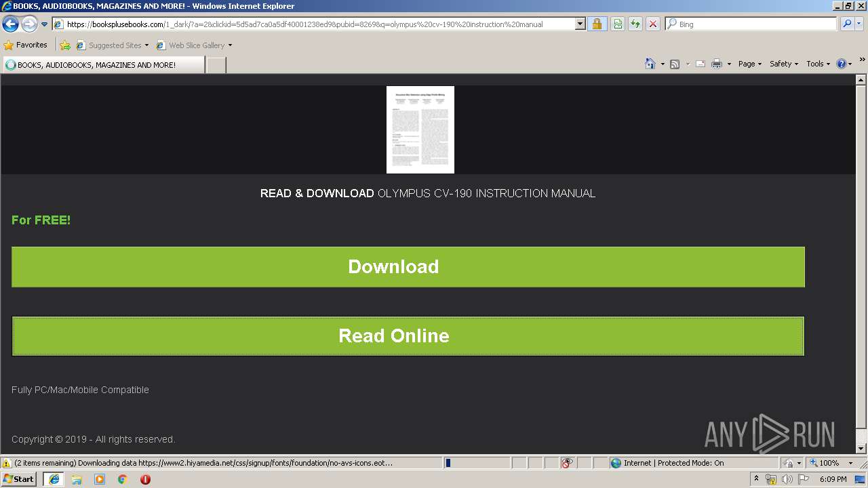Viewport: 868px width, 488px height.
Task: Open Windows Explorer folder taskbar icon
Action: click(x=77, y=479)
